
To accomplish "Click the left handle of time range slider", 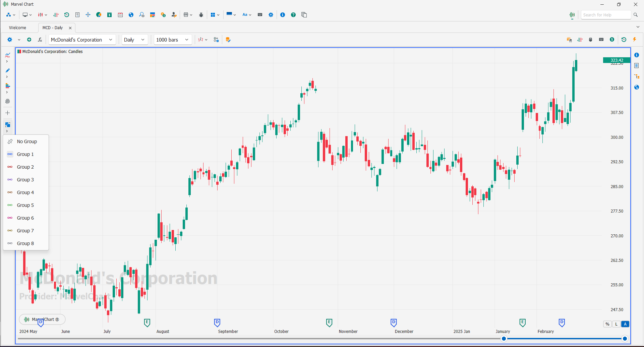I will click(504, 339).
